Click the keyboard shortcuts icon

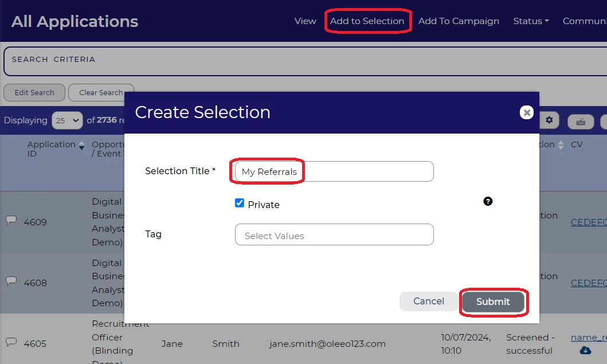pos(581,122)
